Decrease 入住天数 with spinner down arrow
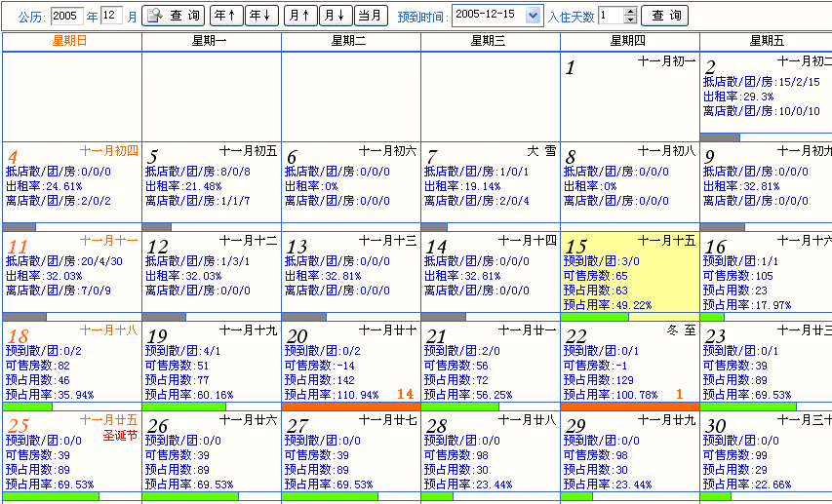Viewport: 832px width, 504px height. 630,19
